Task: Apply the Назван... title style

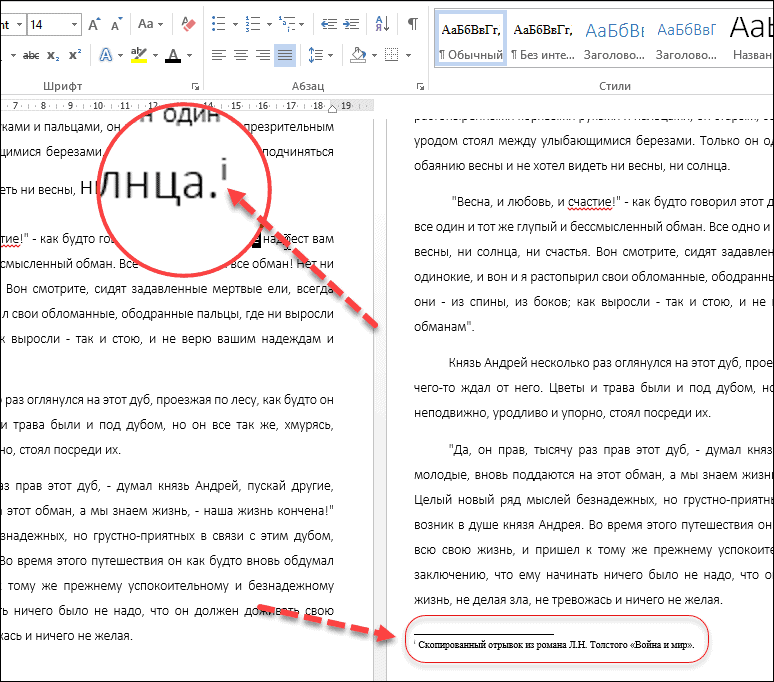Action: pyautogui.click(x=750, y=40)
